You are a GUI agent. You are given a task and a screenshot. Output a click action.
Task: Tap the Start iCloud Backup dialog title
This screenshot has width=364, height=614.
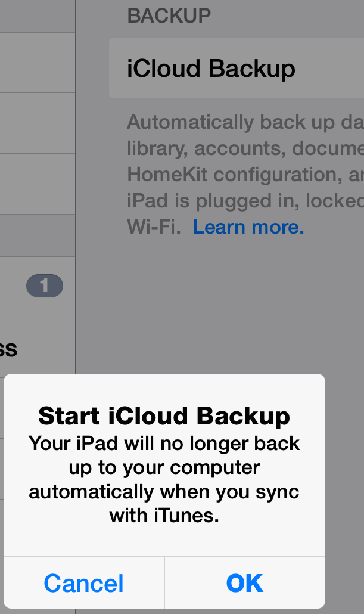pos(164,416)
